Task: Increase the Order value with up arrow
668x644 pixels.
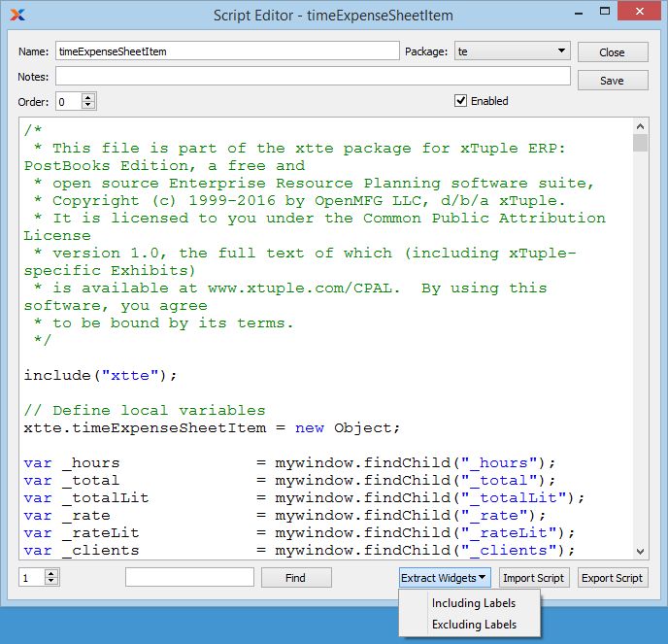Action: tap(88, 97)
